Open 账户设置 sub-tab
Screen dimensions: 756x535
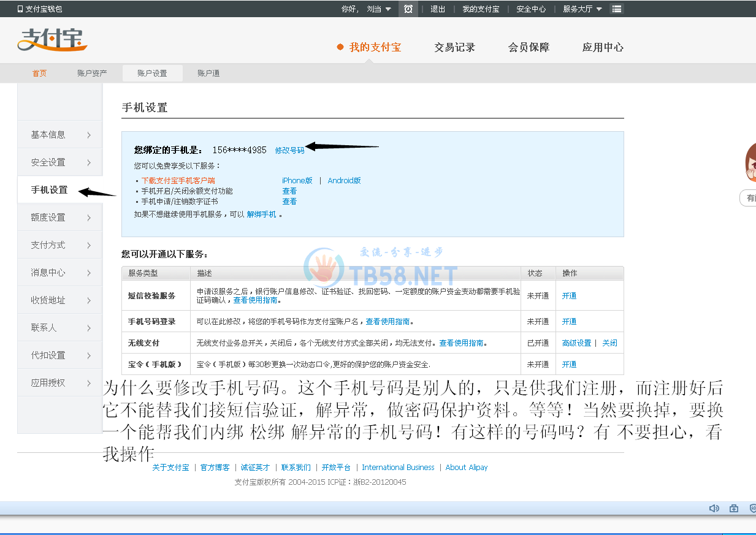(x=152, y=73)
